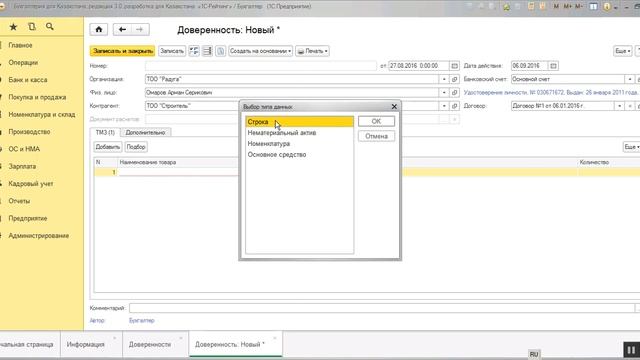The height and width of the screenshot is (360, 640).
Task: Click the pause button at bottom right
Action: pos(631,350)
